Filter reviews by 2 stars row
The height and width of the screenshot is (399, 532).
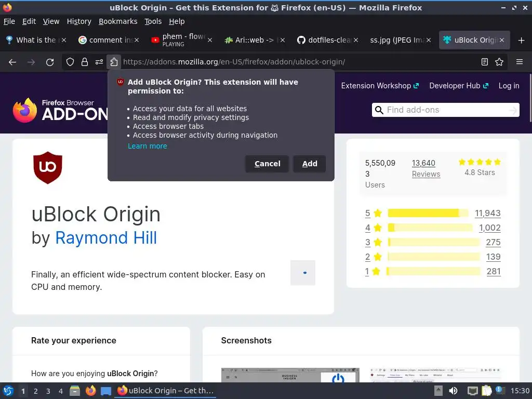point(433,257)
